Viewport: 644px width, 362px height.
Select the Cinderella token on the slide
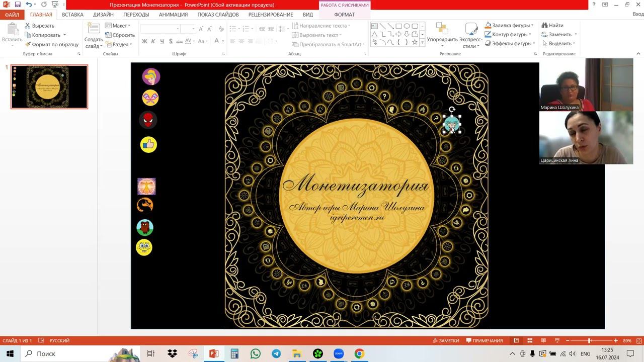point(151,77)
